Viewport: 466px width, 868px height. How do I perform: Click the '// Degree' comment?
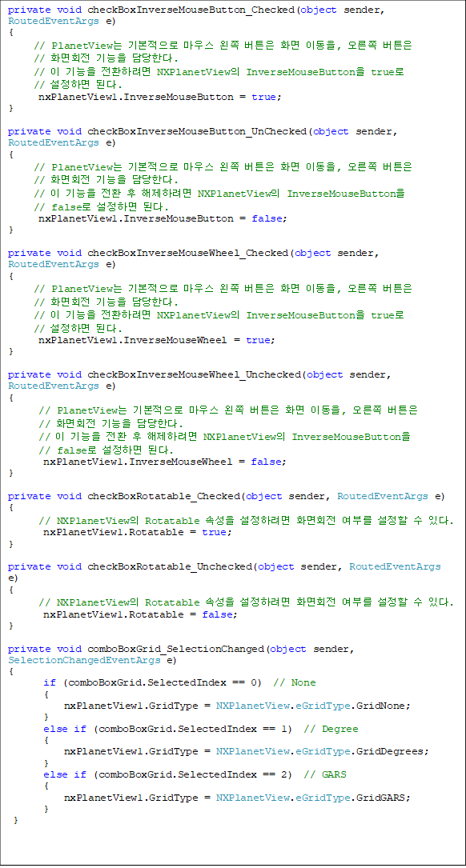pos(331,729)
